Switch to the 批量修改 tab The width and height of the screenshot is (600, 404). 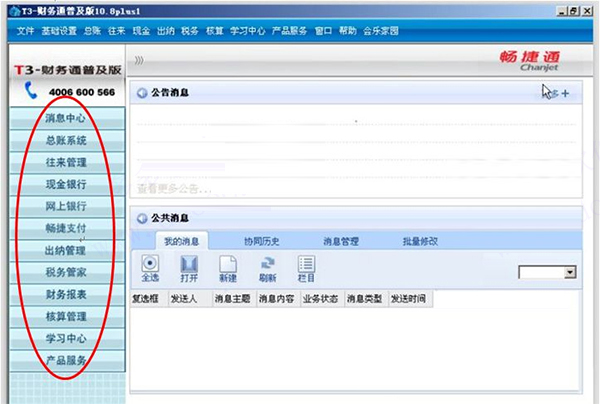point(420,241)
